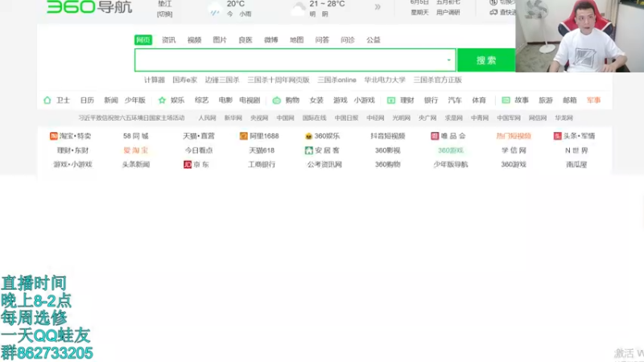644x362 pixels.
Task: Click the 购物 basket icon
Action: (x=276, y=100)
